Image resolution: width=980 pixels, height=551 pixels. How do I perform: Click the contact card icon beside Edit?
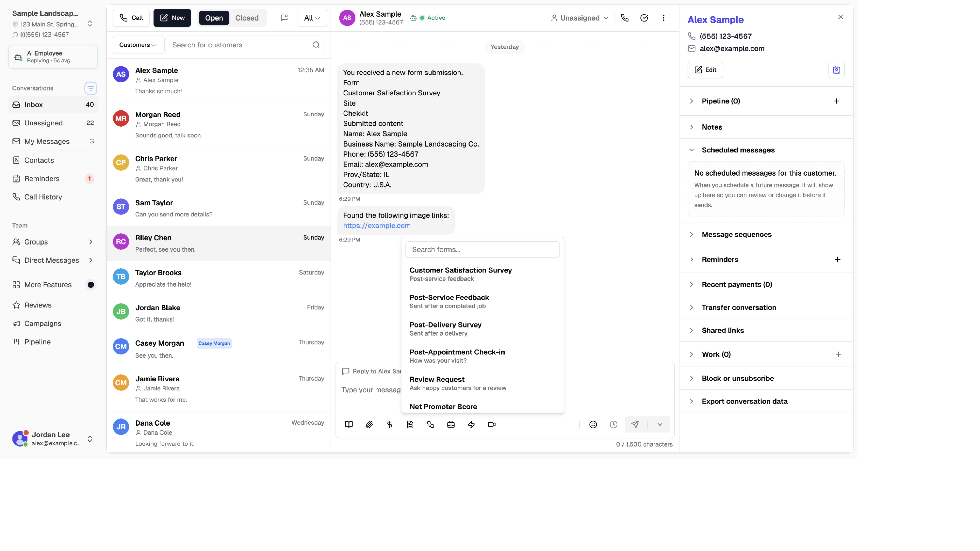836,70
